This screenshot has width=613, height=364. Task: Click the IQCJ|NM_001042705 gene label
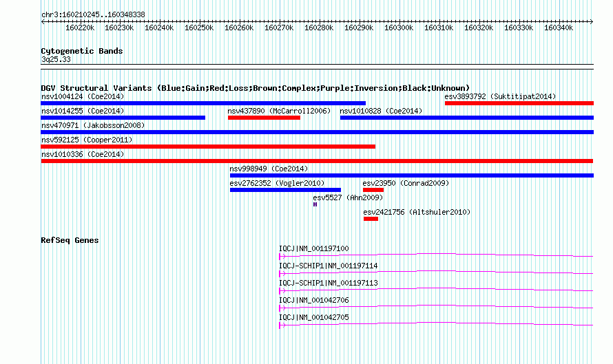(314, 317)
